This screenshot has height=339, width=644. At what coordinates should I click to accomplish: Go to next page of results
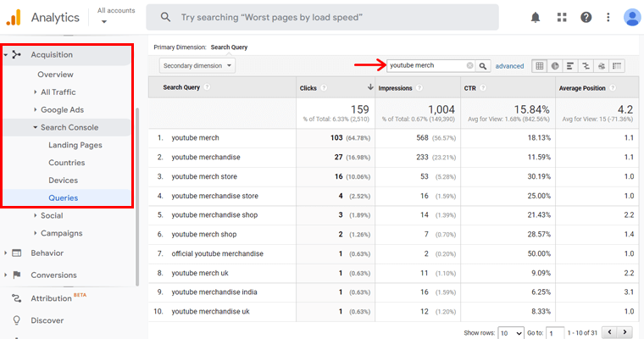tap(625, 332)
